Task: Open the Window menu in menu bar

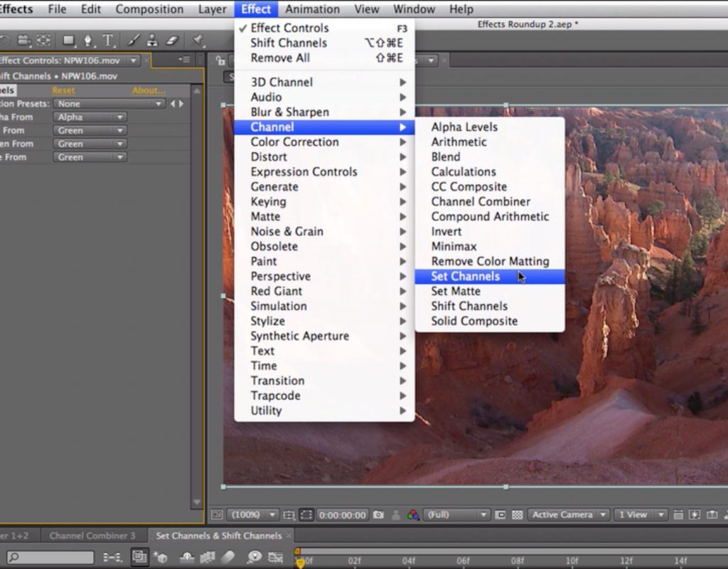Action: click(414, 9)
